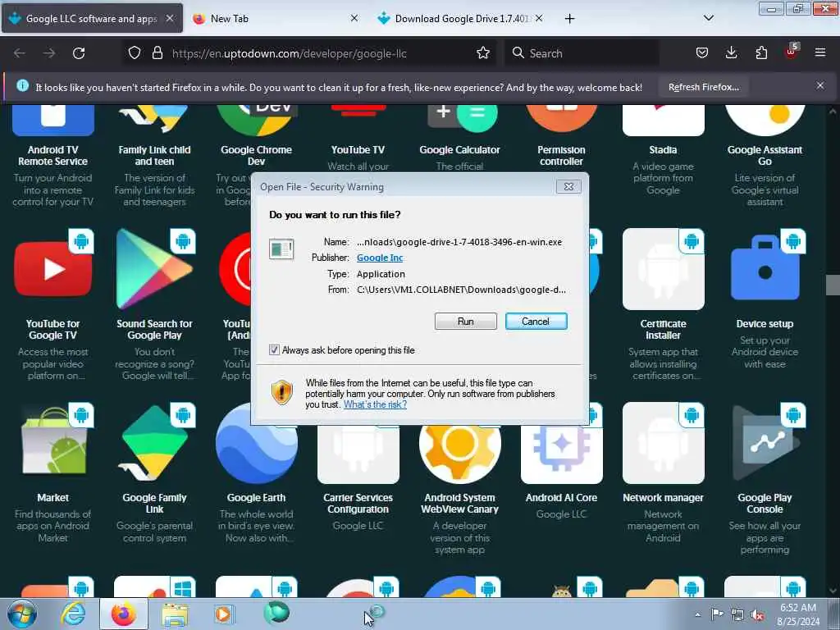Dismiss the Firefox refresh notification bar

pos(820,85)
